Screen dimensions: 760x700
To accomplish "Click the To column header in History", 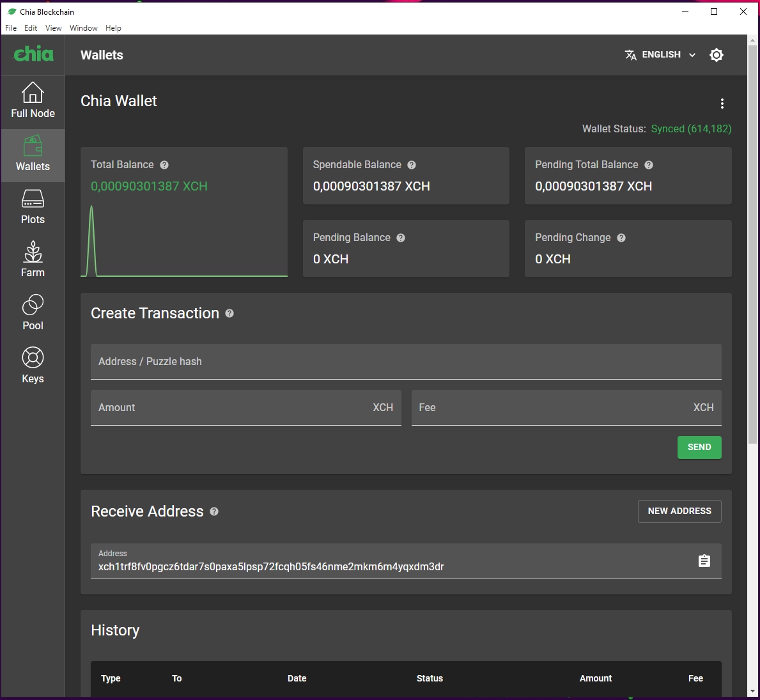I will (x=176, y=678).
